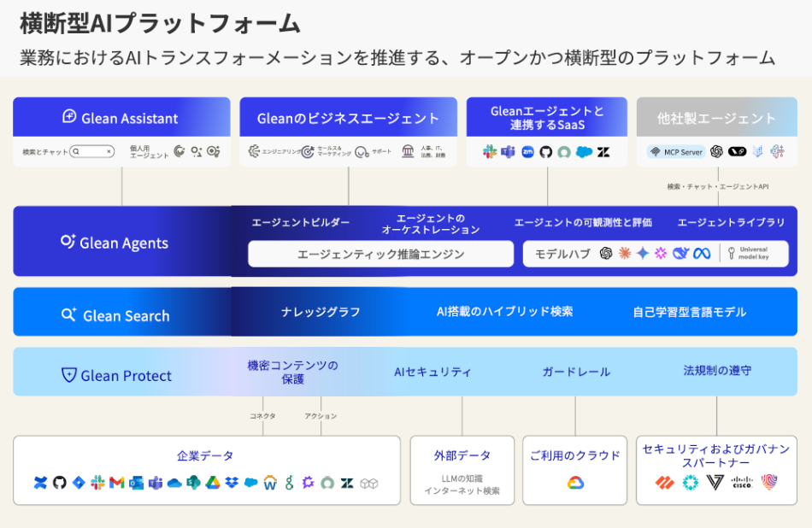This screenshot has width=812, height=528.
Task: Select the Gemini icon in モデルハブ
Action: tap(642, 252)
